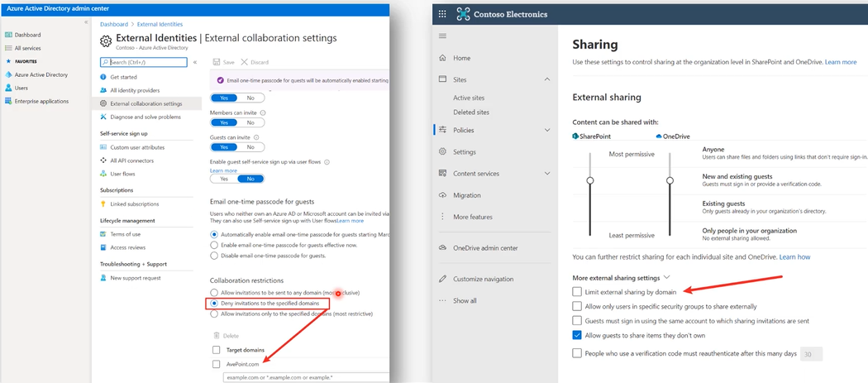Collapse the Sites section chevron

click(x=547, y=79)
